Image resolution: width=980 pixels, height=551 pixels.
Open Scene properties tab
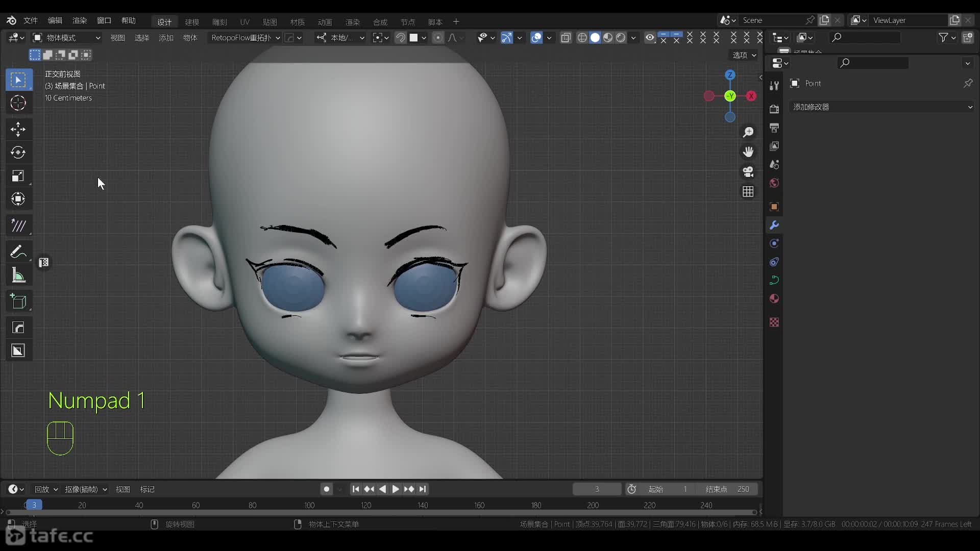774,165
